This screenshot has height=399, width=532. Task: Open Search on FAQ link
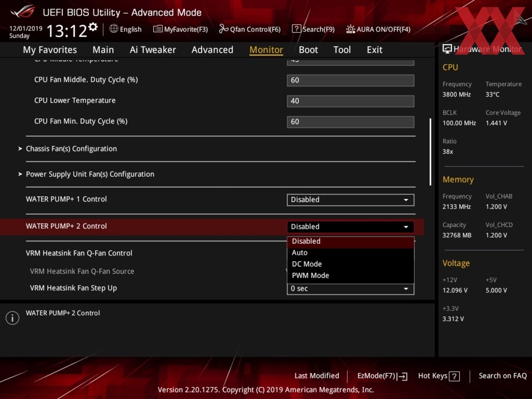503,376
